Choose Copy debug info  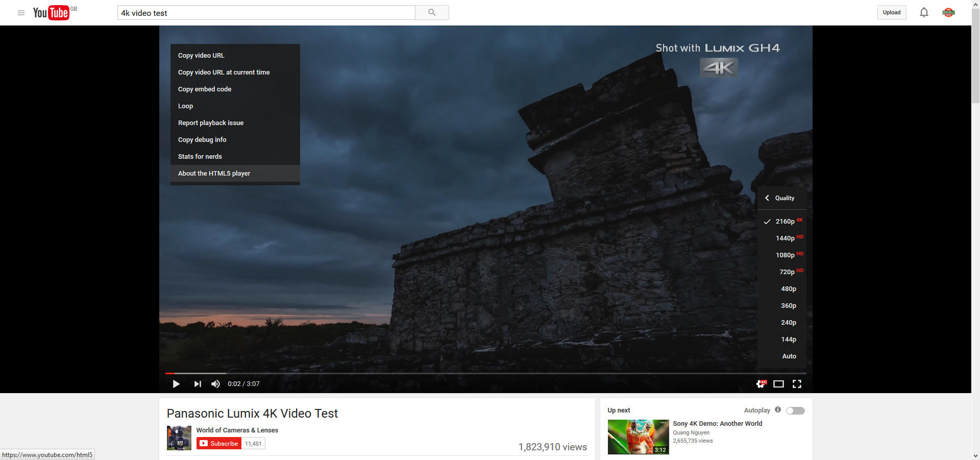[x=235, y=140]
